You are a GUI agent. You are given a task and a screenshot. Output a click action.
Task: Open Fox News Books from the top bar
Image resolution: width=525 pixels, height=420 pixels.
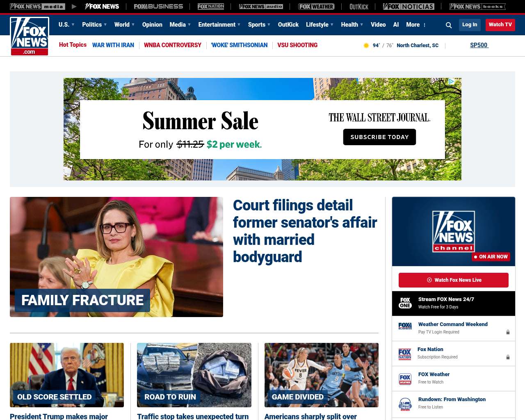(477, 7)
